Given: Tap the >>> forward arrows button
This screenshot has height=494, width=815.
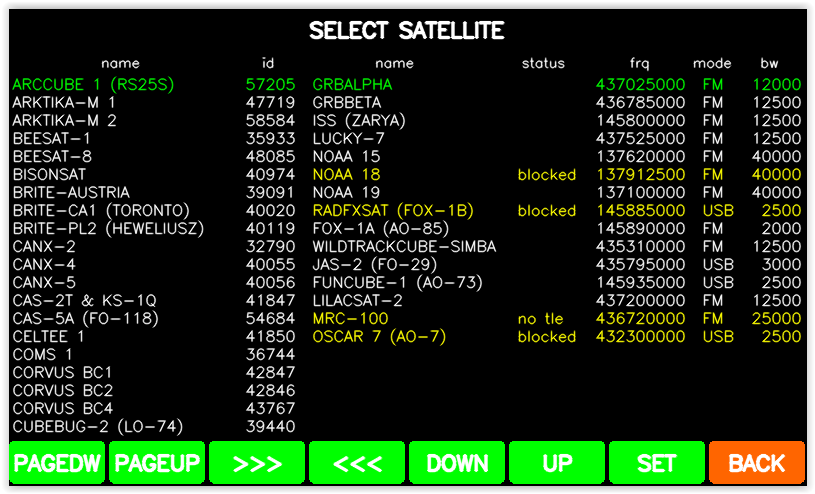Looking at the screenshot, I should [x=257, y=462].
